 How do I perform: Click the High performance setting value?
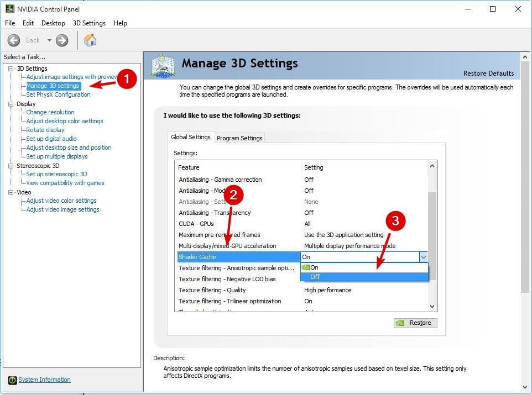pos(327,290)
